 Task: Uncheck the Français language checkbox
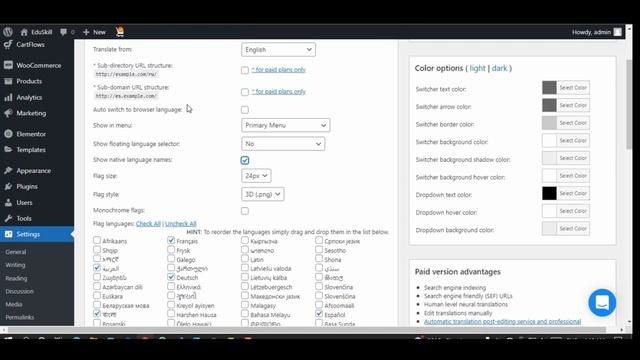pos(171,240)
